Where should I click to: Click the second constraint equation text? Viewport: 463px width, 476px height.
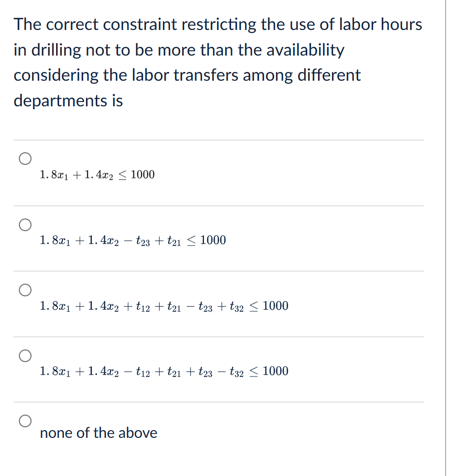[x=132, y=240]
